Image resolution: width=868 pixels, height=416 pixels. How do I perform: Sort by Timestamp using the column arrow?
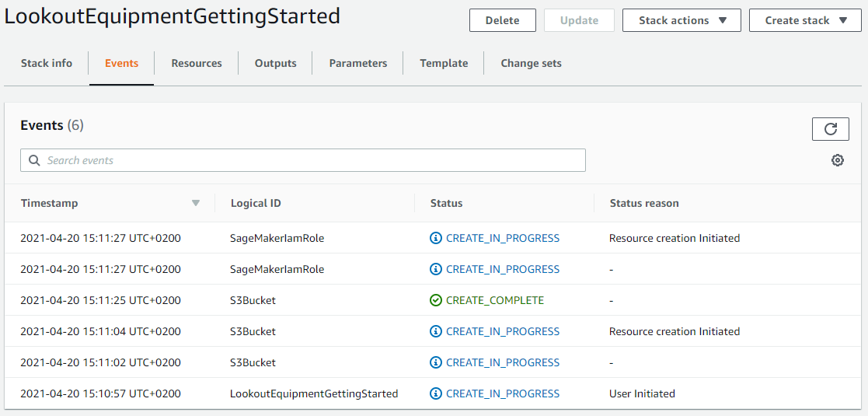point(195,203)
